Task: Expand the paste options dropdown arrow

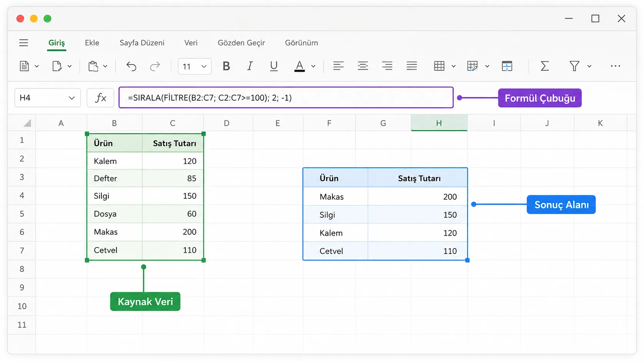Action: click(x=105, y=66)
